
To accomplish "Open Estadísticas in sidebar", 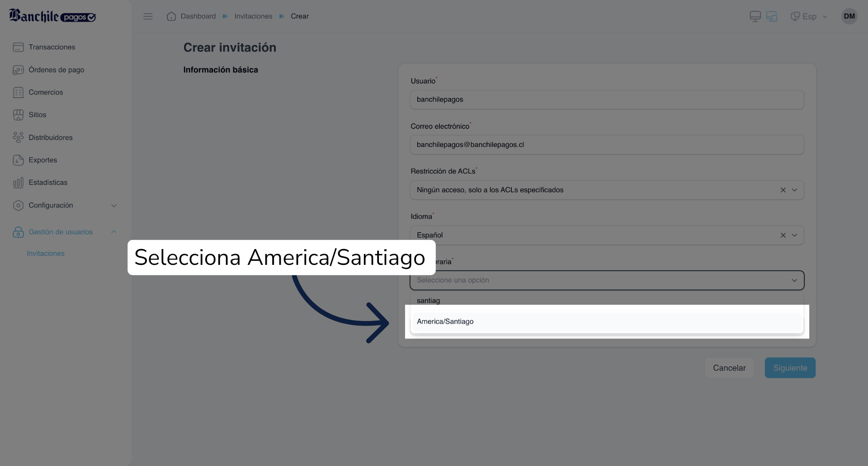I will [x=48, y=183].
